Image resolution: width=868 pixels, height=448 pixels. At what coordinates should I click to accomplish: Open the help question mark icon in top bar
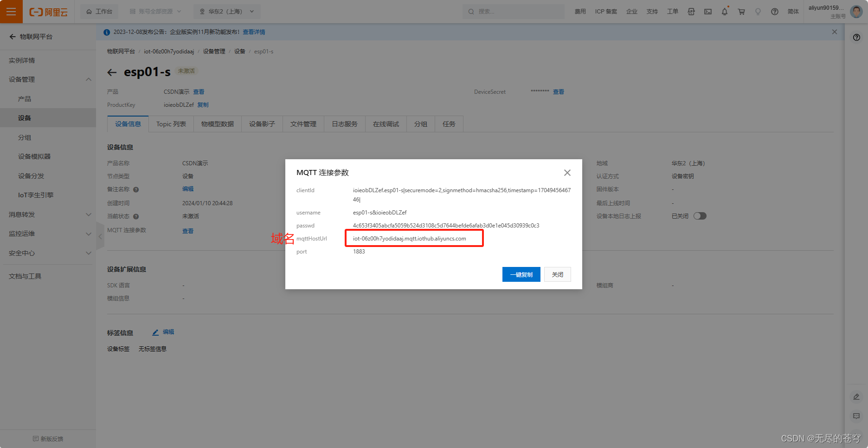pyautogui.click(x=775, y=12)
